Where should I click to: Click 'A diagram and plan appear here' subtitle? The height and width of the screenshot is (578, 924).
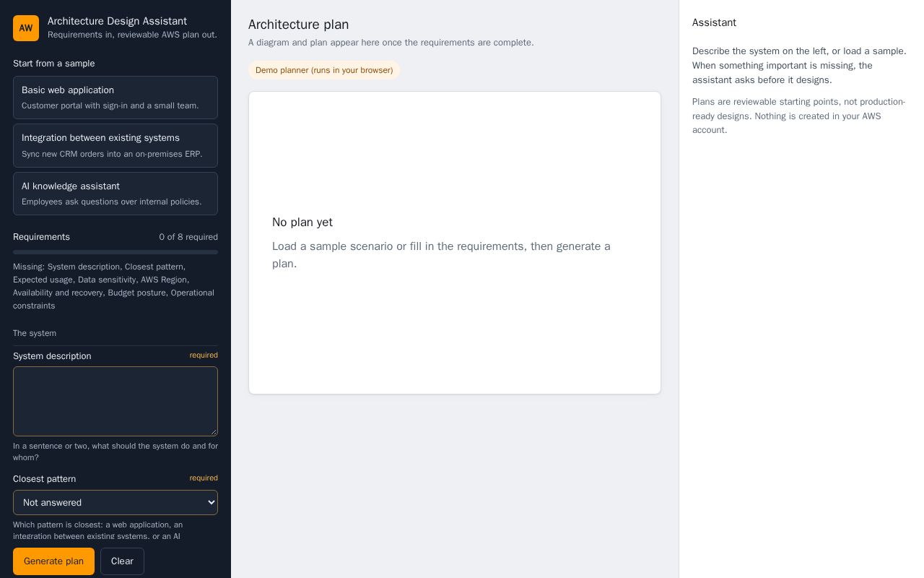(391, 43)
